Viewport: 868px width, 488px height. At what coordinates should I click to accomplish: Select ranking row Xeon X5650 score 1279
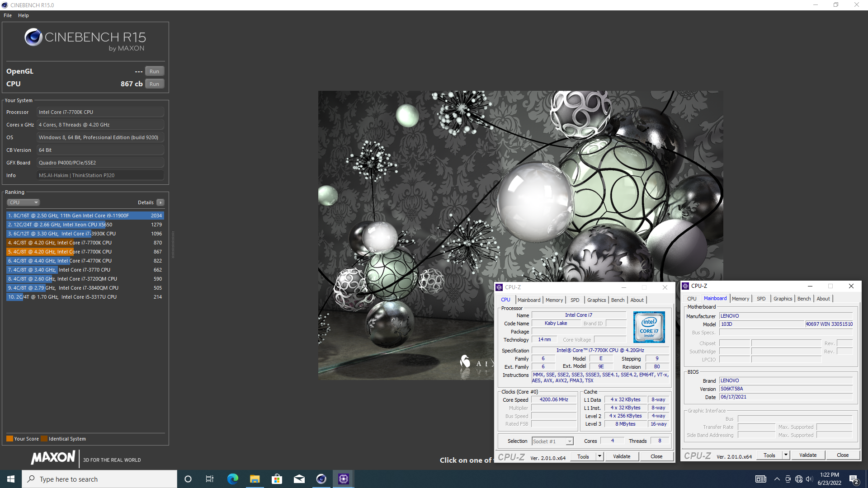pos(85,225)
